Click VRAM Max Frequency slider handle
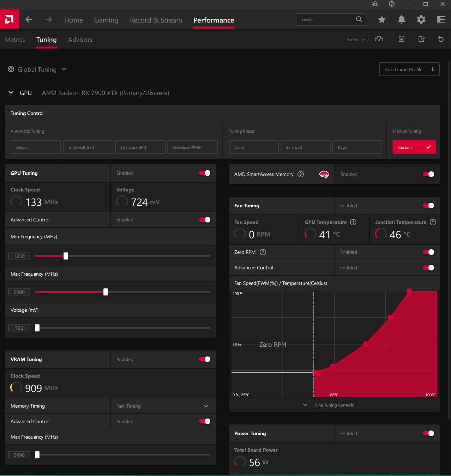 click(37, 455)
